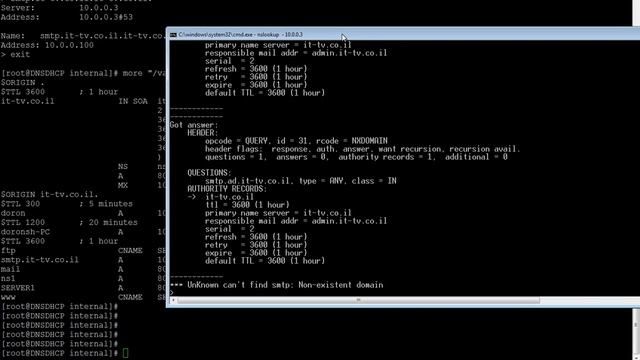The image size is (640, 360).
Task: Click the 'smtp.it-tv.co.il A' record row in zone file
Action: tap(83, 260)
